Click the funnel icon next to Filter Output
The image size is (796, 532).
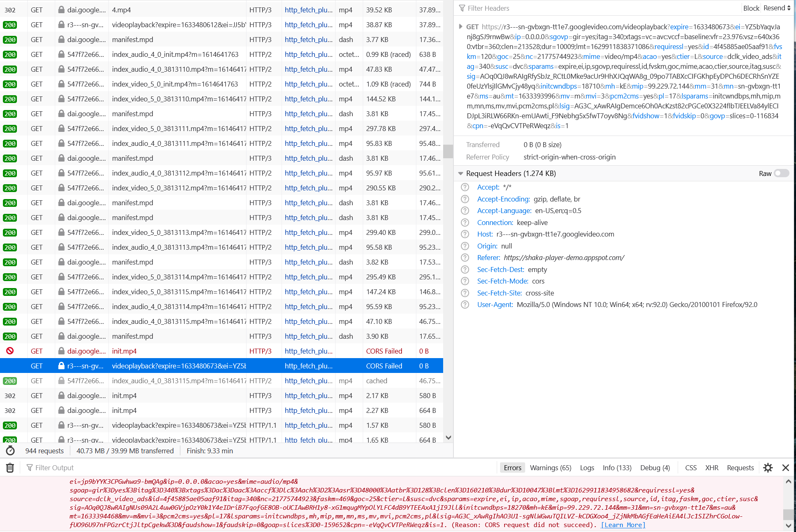pyautogui.click(x=29, y=468)
